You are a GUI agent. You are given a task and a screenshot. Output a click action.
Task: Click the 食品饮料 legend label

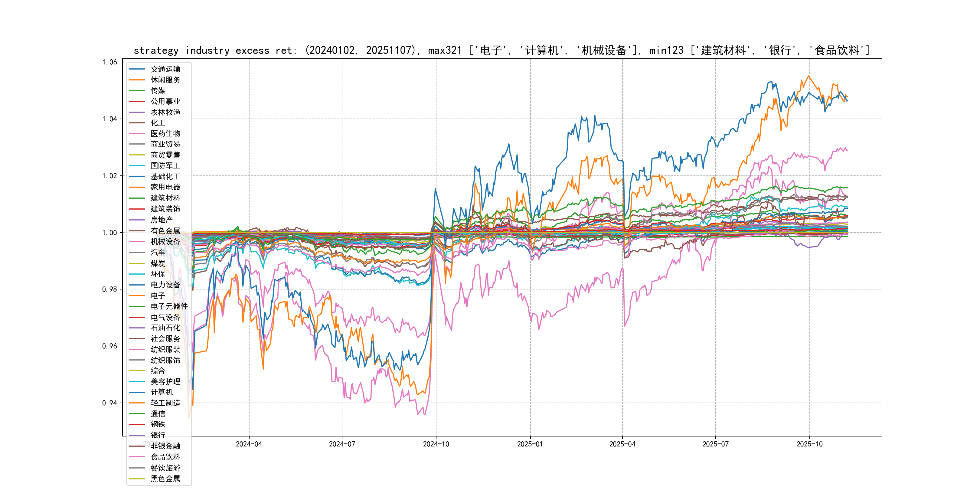point(165,457)
